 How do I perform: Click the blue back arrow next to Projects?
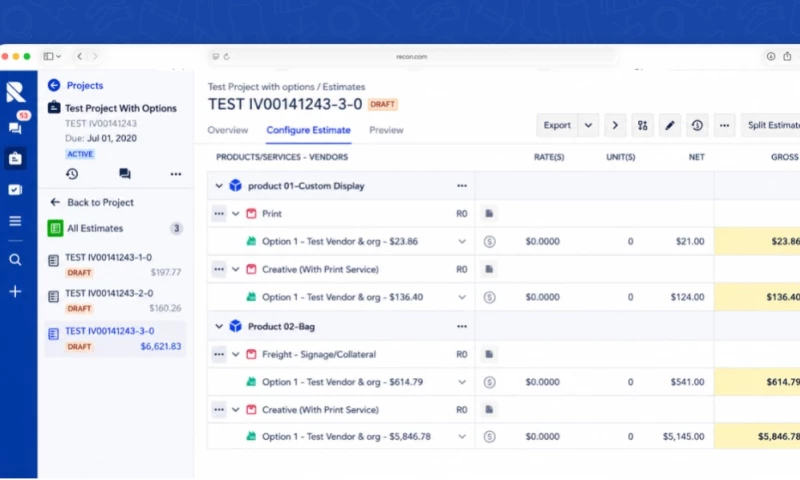click(54, 85)
